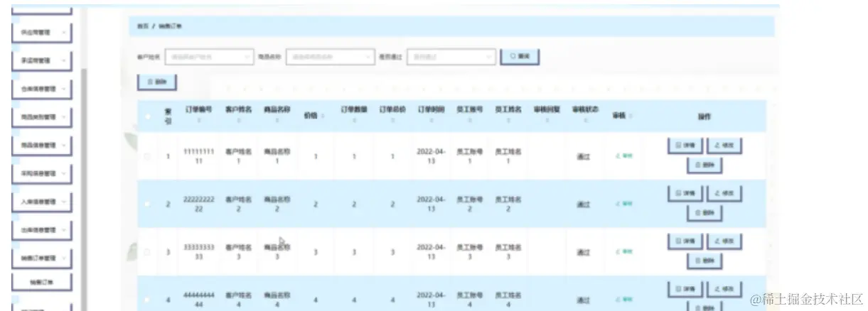Click the green 审核 icon in row 1
The width and height of the screenshot is (868, 311).
click(623, 157)
